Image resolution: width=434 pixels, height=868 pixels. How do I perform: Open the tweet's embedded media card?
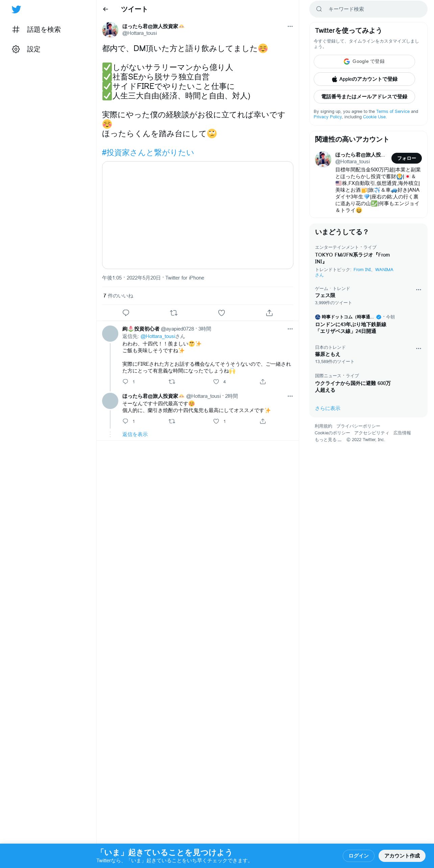click(198, 215)
